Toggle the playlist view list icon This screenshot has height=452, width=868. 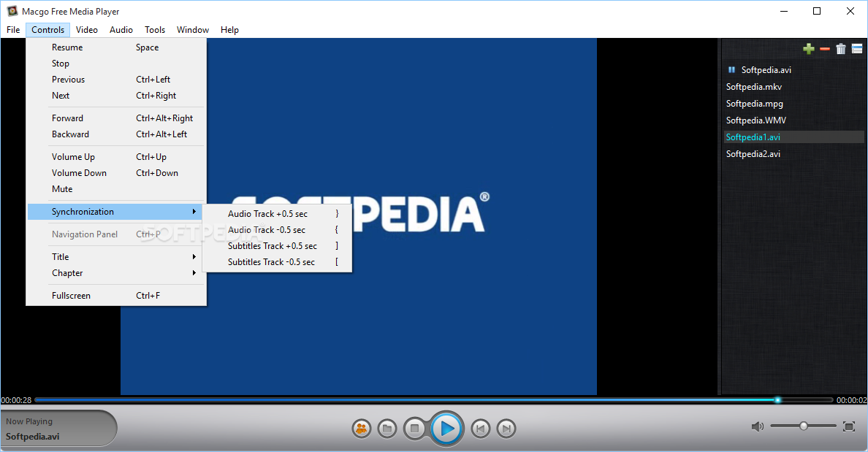857,49
